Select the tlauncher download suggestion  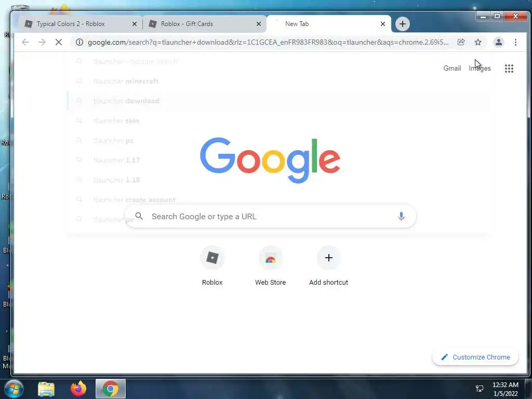tap(278, 101)
